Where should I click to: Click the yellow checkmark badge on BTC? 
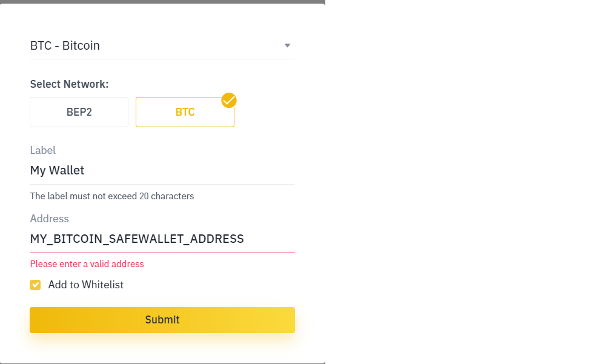tap(229, 101)
